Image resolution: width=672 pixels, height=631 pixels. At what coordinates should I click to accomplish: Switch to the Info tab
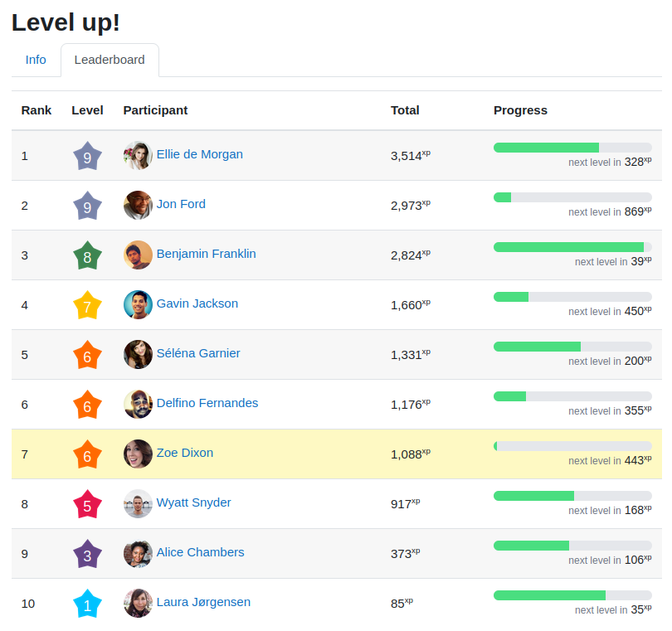click(36, 60)
